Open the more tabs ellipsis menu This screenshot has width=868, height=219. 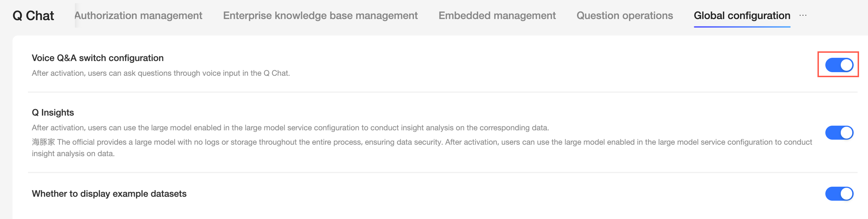[x=803, y=15]
